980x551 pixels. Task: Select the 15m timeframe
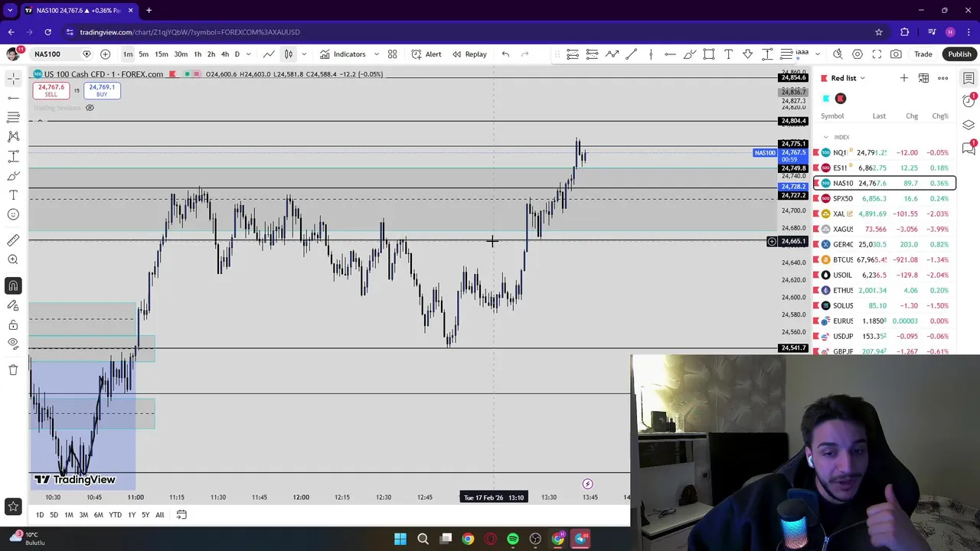pos(162,54)
